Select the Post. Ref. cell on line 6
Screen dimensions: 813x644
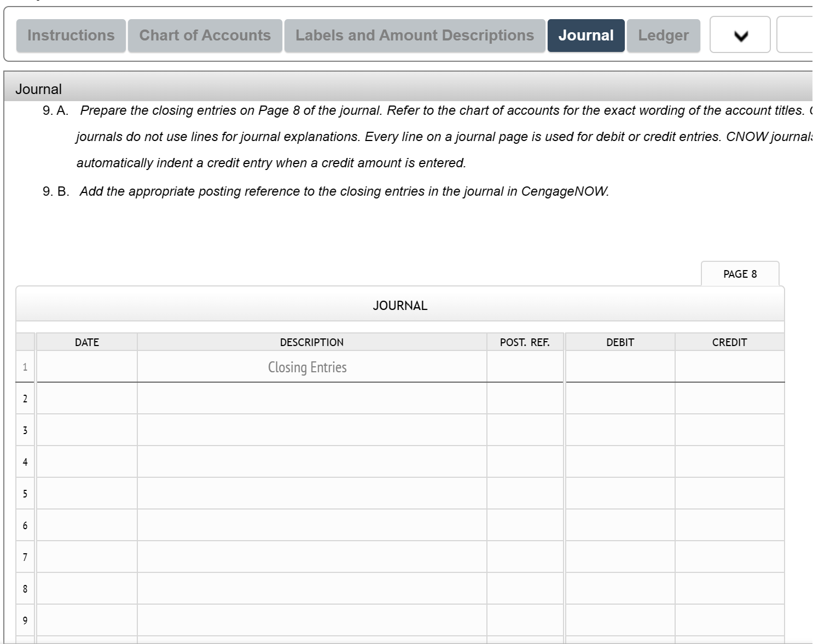[x=525, y=525]
